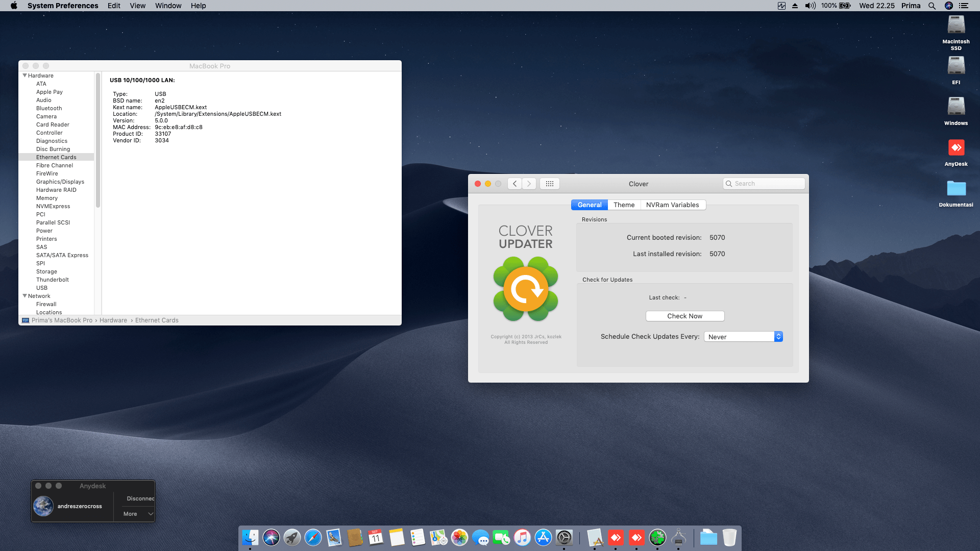Open the Schedule Check Updates dropdown

coord(743,337)
